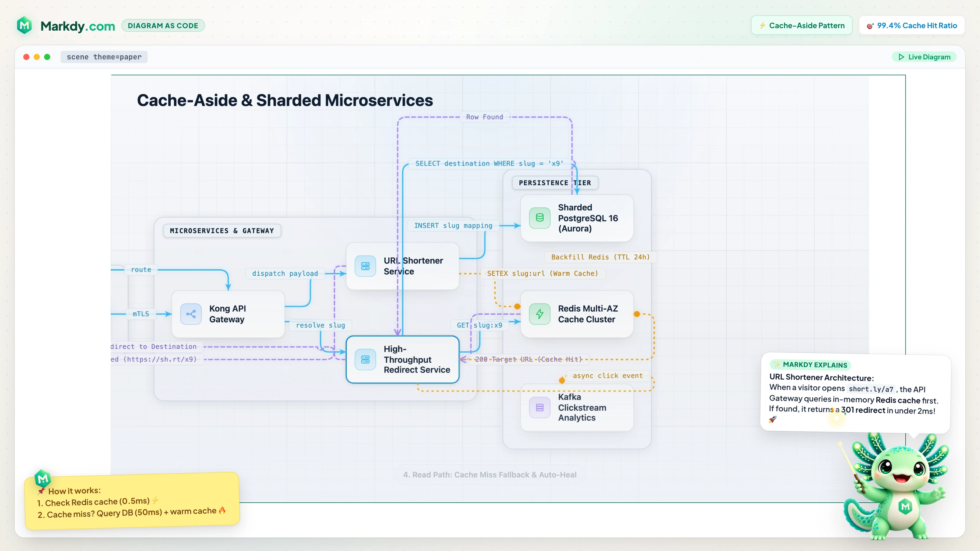Click the queue icon on Kafka Clickstream Analytics
The height and width of the screenshot is (551, 980).
click(x=539, y=407)
